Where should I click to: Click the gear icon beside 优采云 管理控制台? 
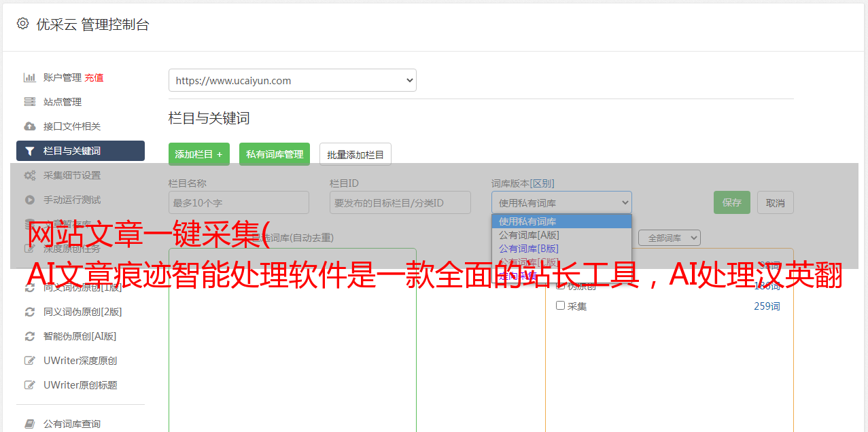coord(22,24)
